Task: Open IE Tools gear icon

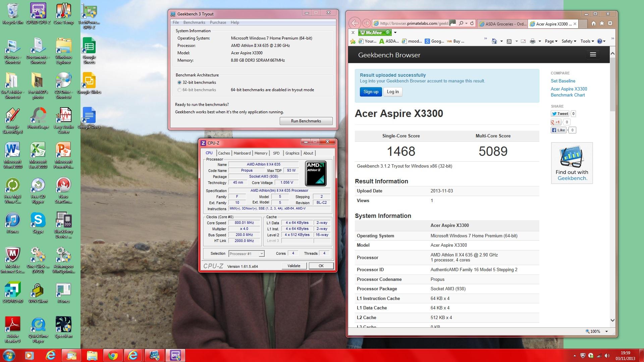Action: tap(610, 23)
